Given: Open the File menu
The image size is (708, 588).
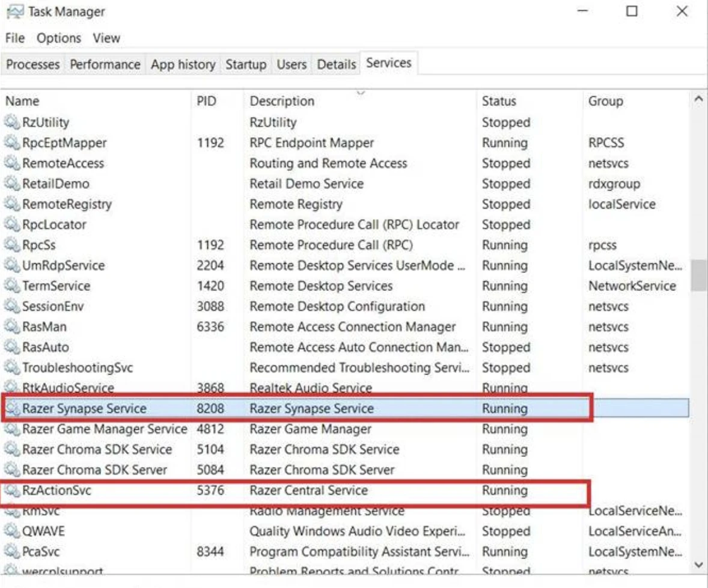Looking at the screenshot, I should pos(15,38).
